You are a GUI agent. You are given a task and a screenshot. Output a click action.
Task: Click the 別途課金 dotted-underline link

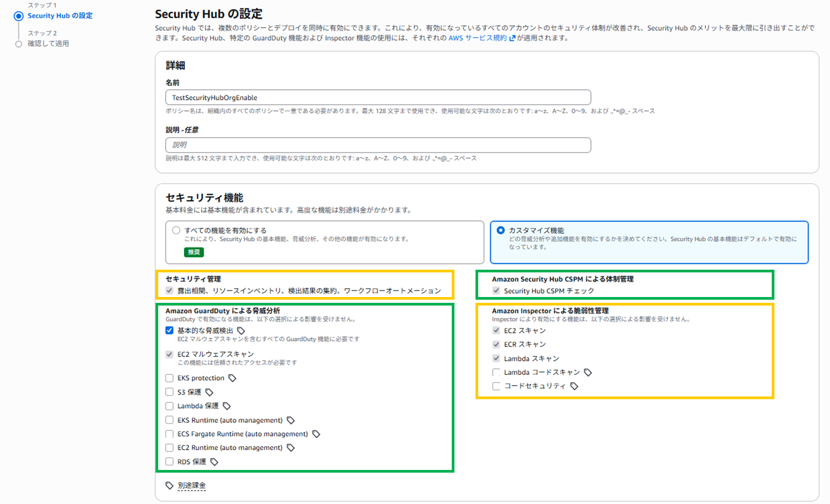coord(192,486)
